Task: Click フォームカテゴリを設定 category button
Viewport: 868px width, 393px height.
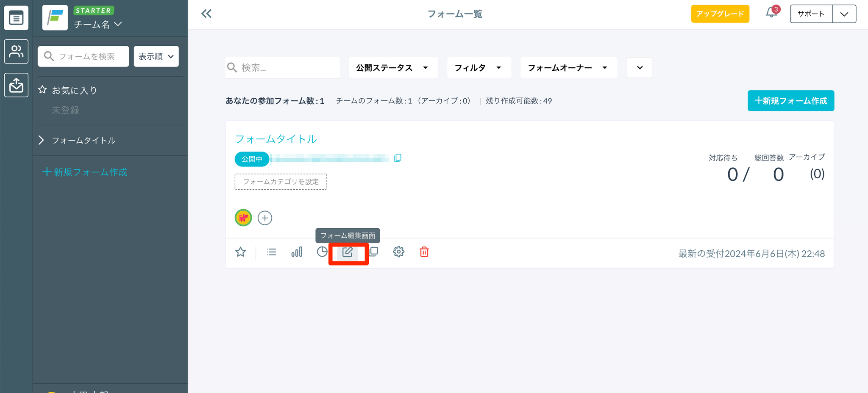Action: pyautogui.click(x=281, y=182)
